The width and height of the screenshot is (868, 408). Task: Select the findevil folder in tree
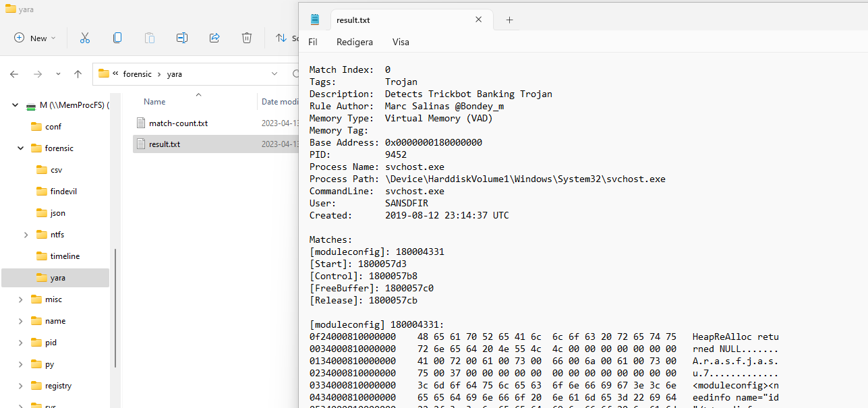pos(63,192)
